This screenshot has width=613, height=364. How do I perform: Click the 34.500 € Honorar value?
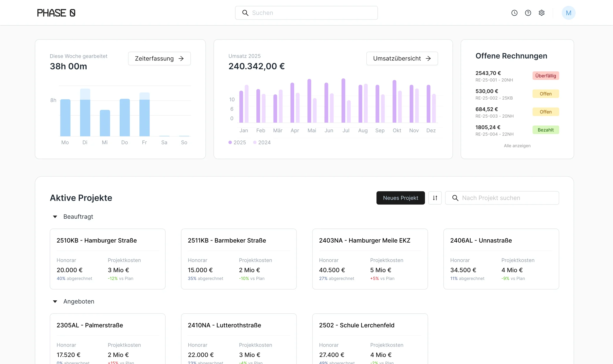click(x=463, y=270)
